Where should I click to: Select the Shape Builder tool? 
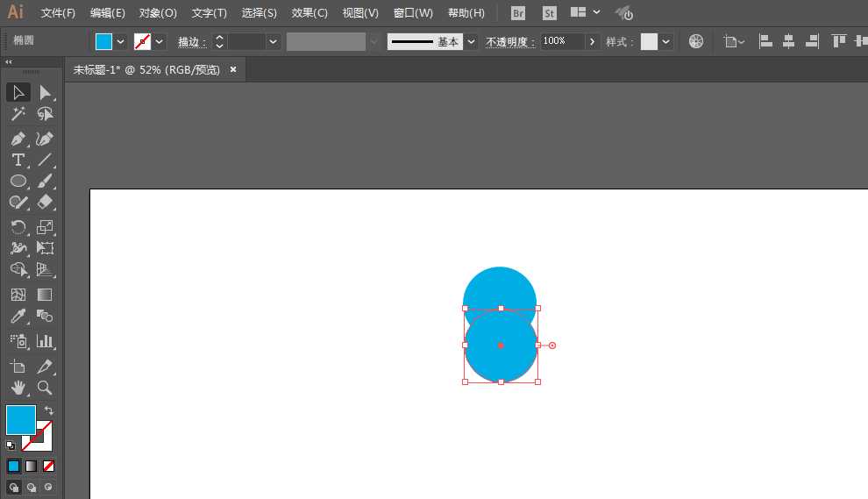[x=18, y=269]
